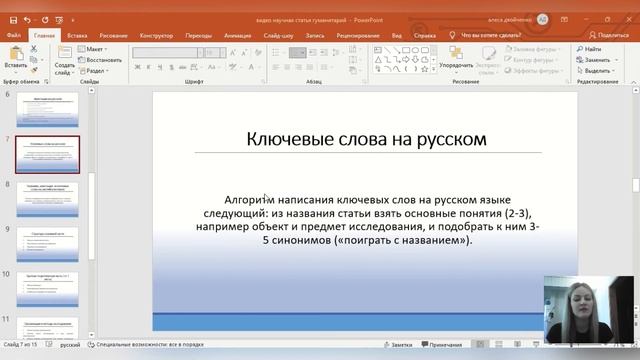The image size is (640, 360).
Task: Toggle strikethrough formatting
Action: [x=182, y=67]
